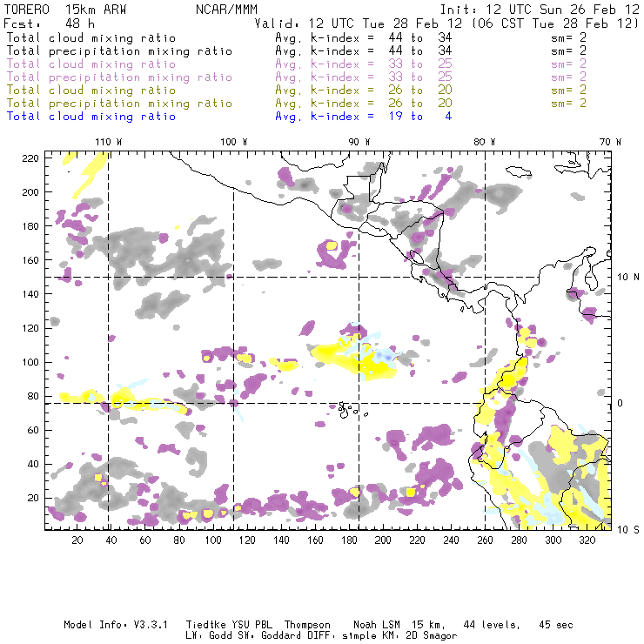
Task: Click '140' on the vertical axis
Action: click(x=30, y=294)
